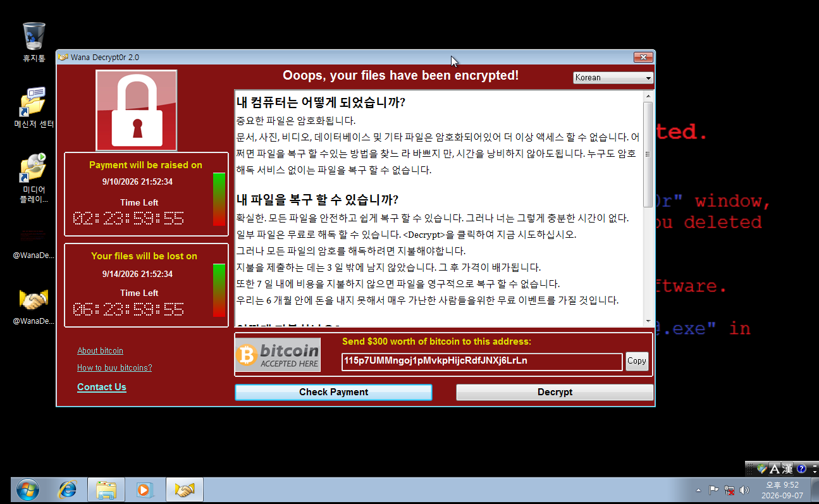The image size is (819, 504).
Task: Click the heading '내 파일을 복구 할 수 있습니까?'
Action: [x=317, y=200]
